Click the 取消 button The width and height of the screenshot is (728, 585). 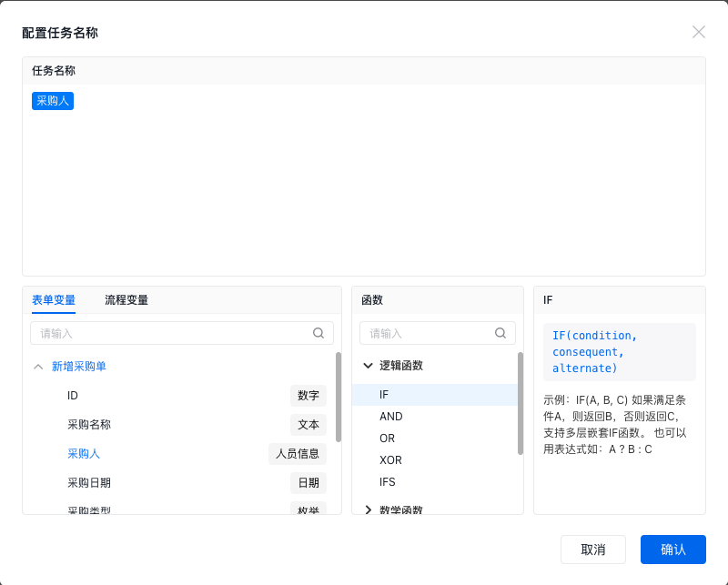[x=593, y=550]
